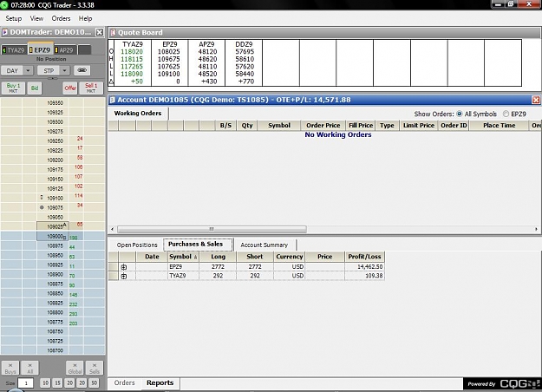The image size is (542, 392).
Task: Click the Quote Board panel icon
Action: [113, 32]
